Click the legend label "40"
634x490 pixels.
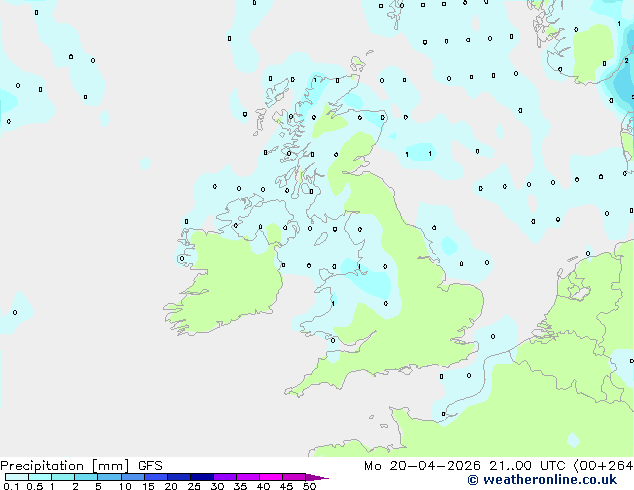263,486
